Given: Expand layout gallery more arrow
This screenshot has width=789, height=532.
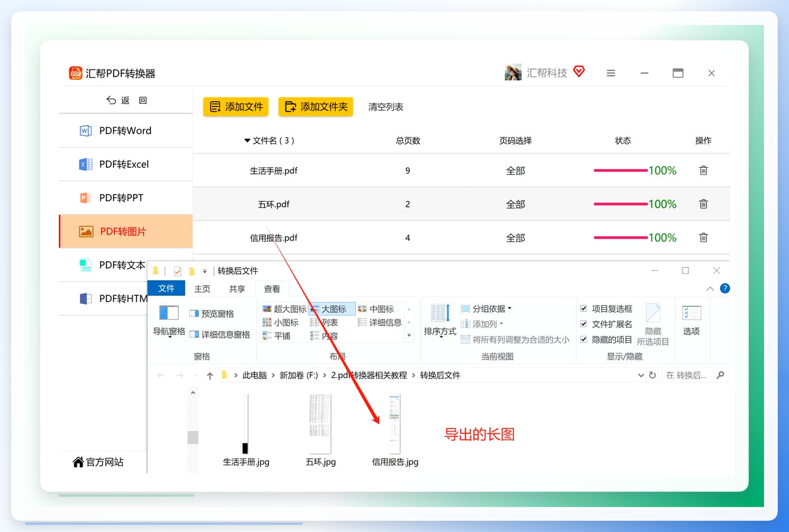Looking at the screenshot, I should point(409,336).
